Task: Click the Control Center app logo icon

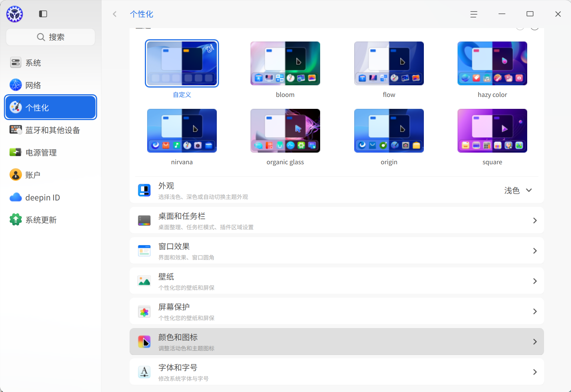Action: pyautogui.click(x=15, y=14)
